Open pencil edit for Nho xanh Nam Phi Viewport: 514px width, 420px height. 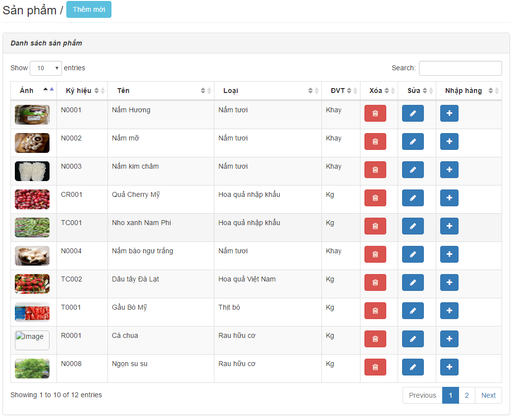pyautogui.click(x=412, y=226)
